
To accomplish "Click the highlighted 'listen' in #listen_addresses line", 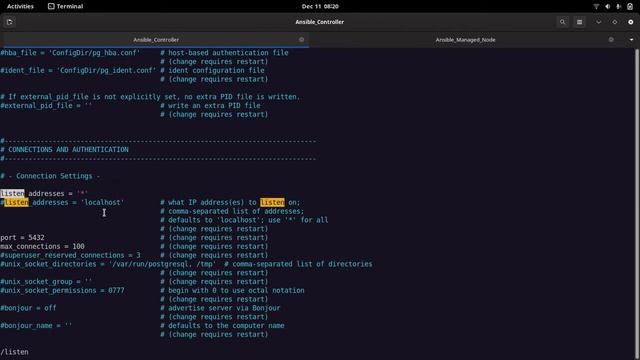I will (x=16, y=202).
